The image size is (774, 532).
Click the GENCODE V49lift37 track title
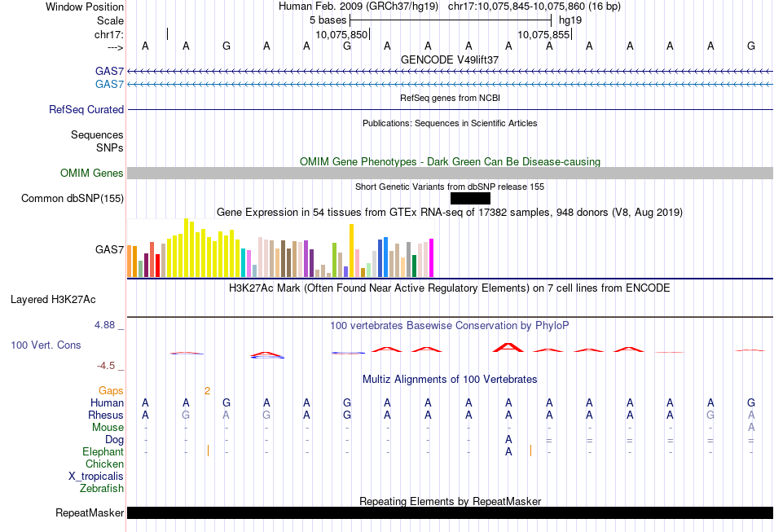point(450,59)
